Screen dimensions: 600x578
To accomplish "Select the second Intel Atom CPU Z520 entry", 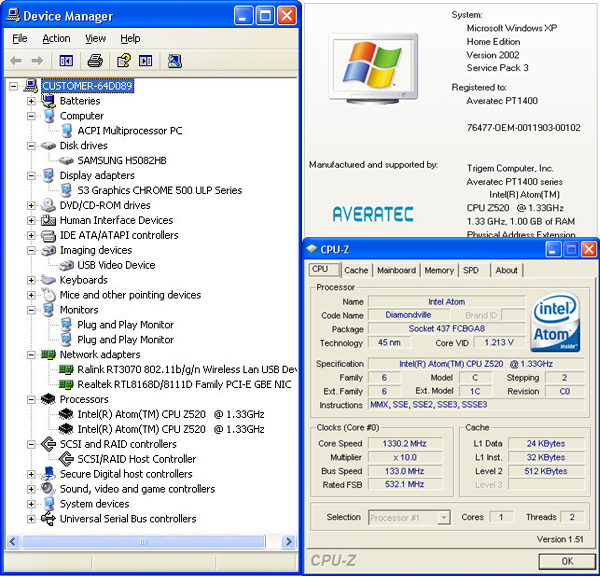I will [171, 429].
